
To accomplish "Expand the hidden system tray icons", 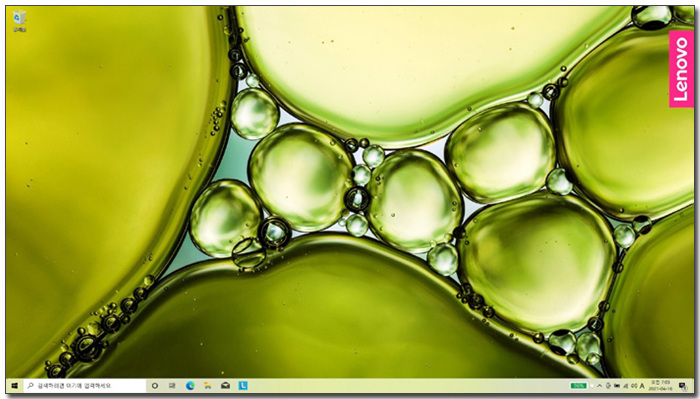I will (599, 386).
